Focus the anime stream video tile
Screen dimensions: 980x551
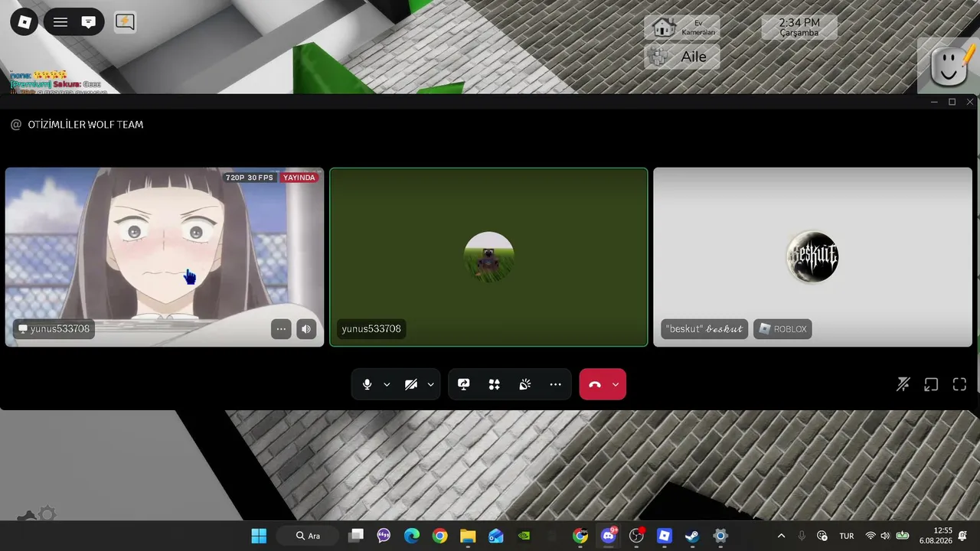[x=165, y=257]
